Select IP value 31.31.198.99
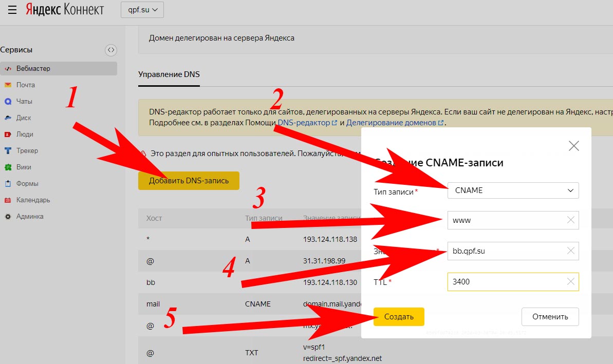 [324, 261]
